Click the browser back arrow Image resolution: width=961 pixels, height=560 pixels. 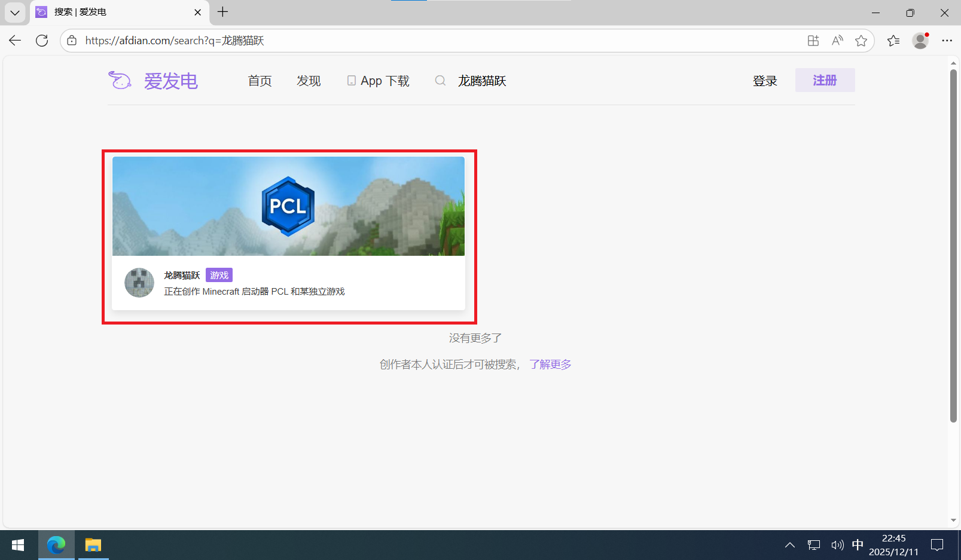tap(15, 41)
